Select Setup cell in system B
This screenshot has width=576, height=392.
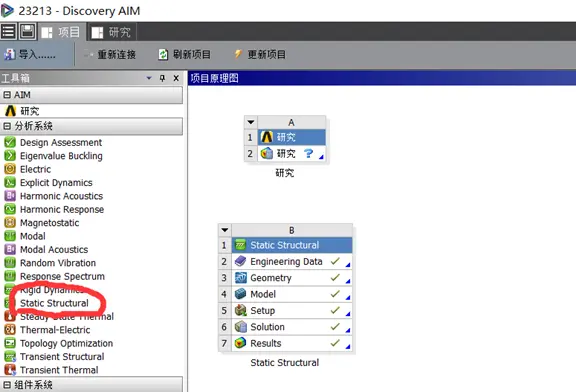(x=292, y=310)
